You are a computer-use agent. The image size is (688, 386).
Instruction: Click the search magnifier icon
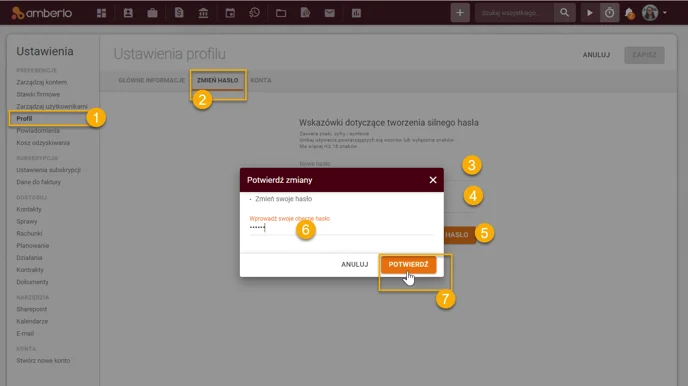(564, 13)
